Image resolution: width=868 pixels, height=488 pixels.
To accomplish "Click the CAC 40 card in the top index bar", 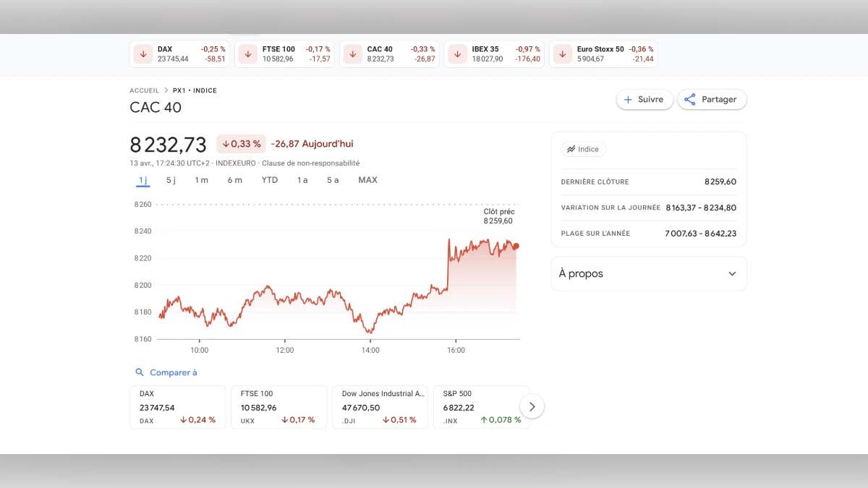I will (389, 53).
